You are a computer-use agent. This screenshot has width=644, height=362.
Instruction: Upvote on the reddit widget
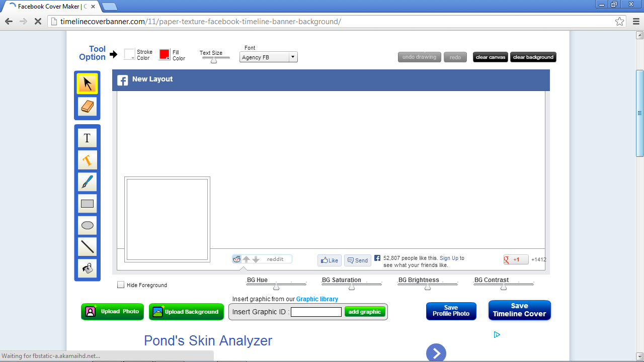(x=246, y=259)
